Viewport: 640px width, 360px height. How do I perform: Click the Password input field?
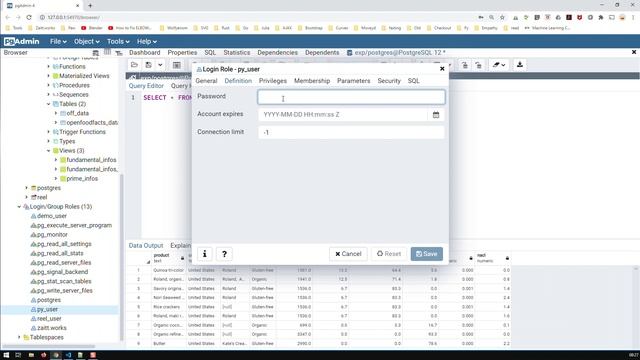point(351,97)
